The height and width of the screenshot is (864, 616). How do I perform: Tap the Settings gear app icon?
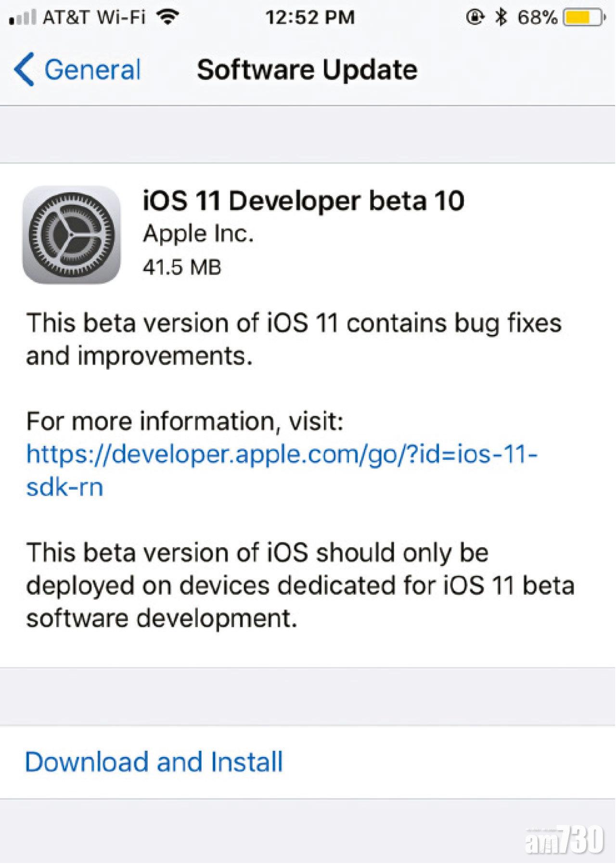click(71, 235)
